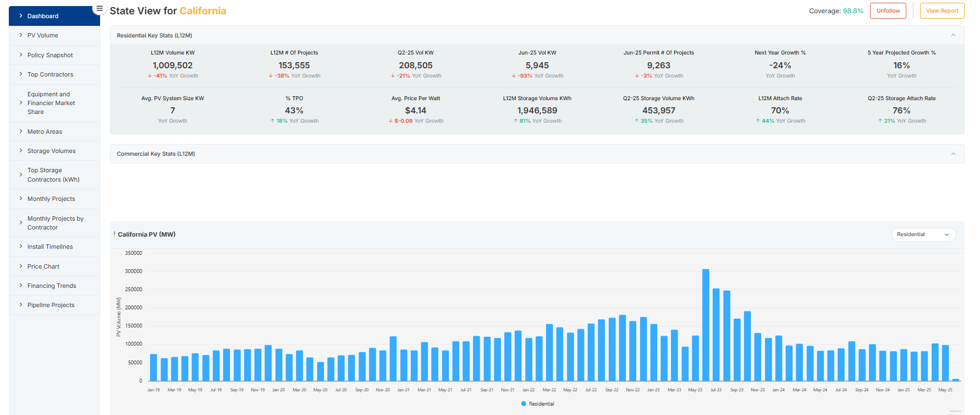This screenshot has height=415, width=980.
Task: Click the arrow icon next to Price Chart
Action: pos(21,266)
